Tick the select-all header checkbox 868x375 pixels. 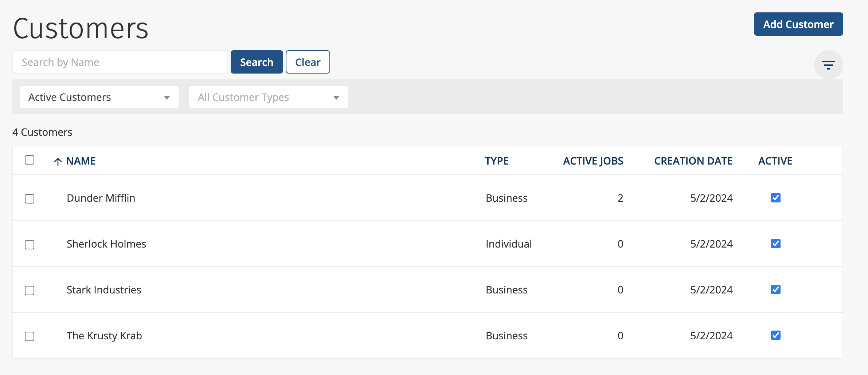coord(30,160)
